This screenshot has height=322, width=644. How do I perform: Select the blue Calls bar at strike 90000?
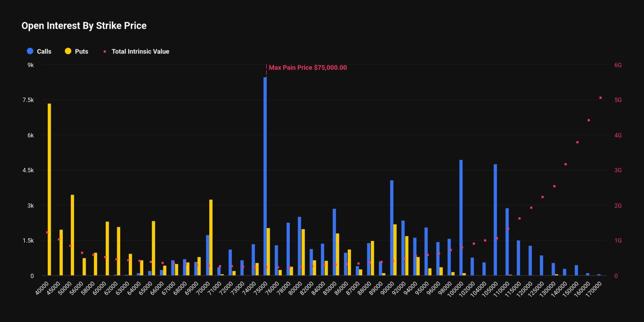click(x=391, y=228)
